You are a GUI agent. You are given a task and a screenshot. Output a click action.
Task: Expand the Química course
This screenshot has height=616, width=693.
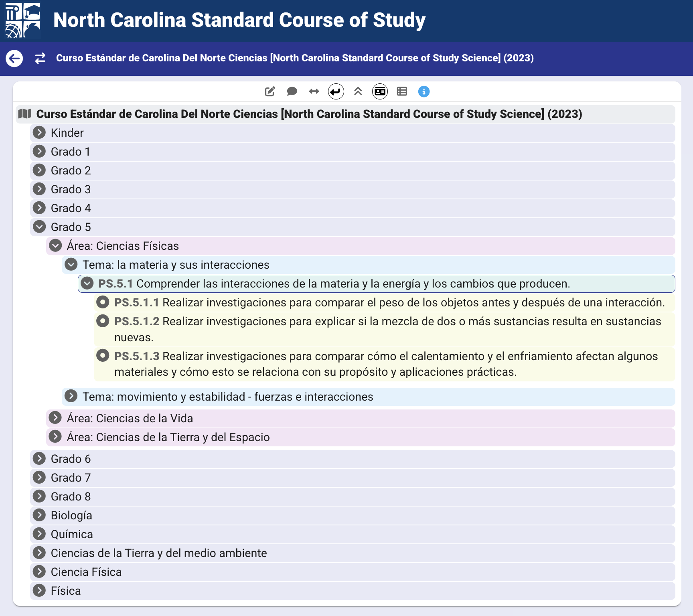coord(39,534)
